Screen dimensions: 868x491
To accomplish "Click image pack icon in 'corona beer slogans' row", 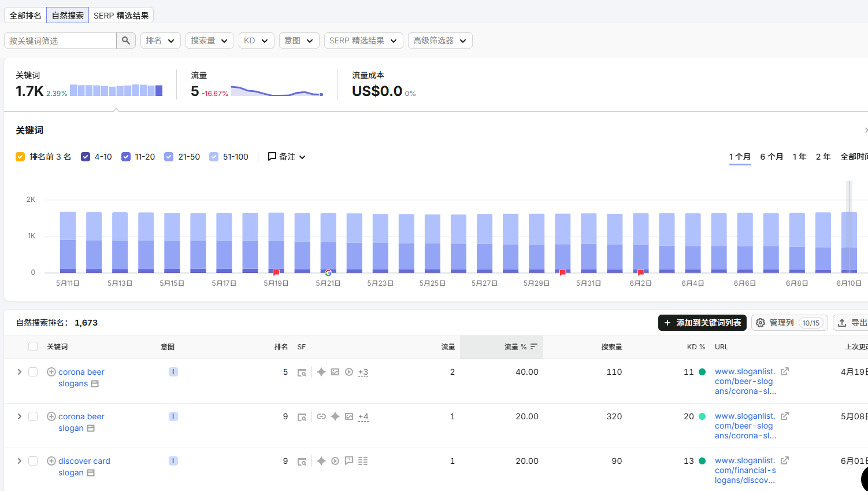I will click(335, 372).
